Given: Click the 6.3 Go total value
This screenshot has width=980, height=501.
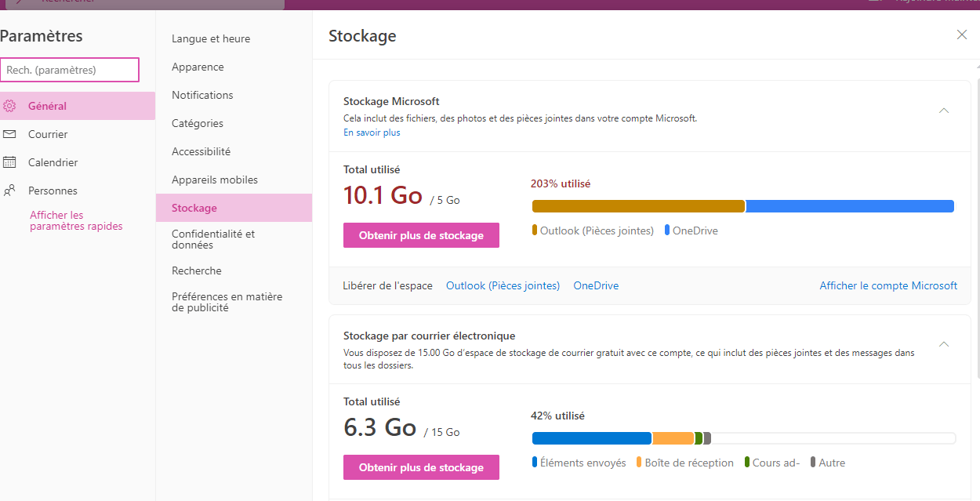Looking at the screenshot, I should (379, 427).
